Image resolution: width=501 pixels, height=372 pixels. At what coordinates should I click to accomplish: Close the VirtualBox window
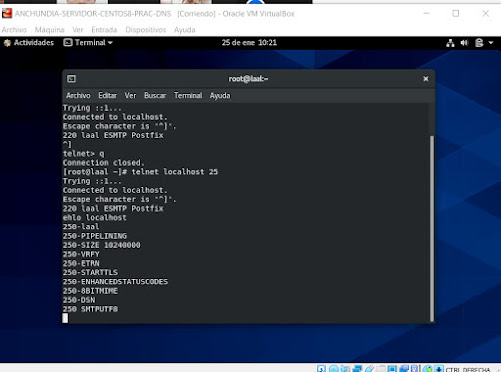(x=486, y=14)
